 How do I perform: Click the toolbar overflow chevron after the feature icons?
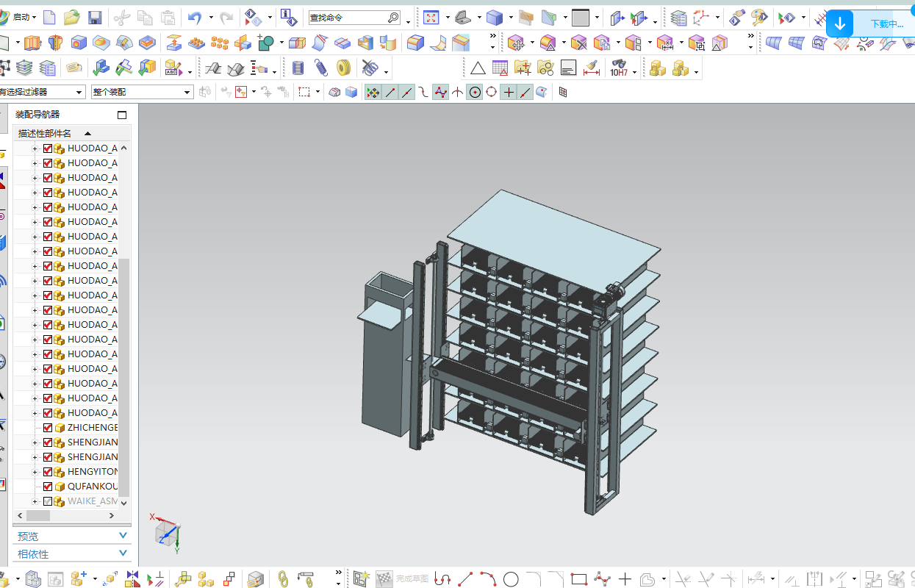[x=492, y=36]
